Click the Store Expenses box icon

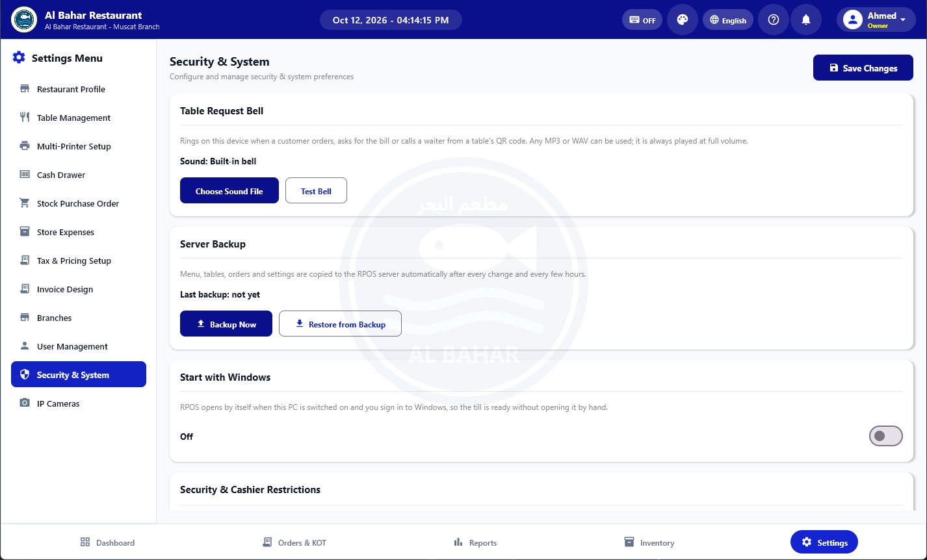point(25,232)
